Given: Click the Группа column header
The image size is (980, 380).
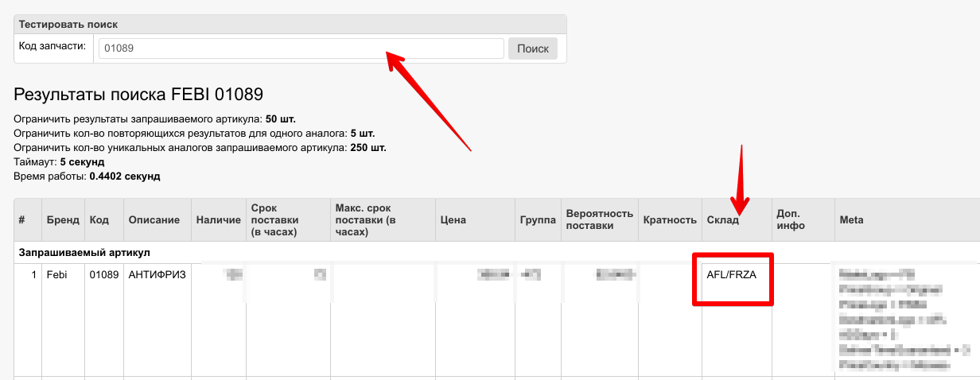Looking at the screenshot, I should [538, 219].
